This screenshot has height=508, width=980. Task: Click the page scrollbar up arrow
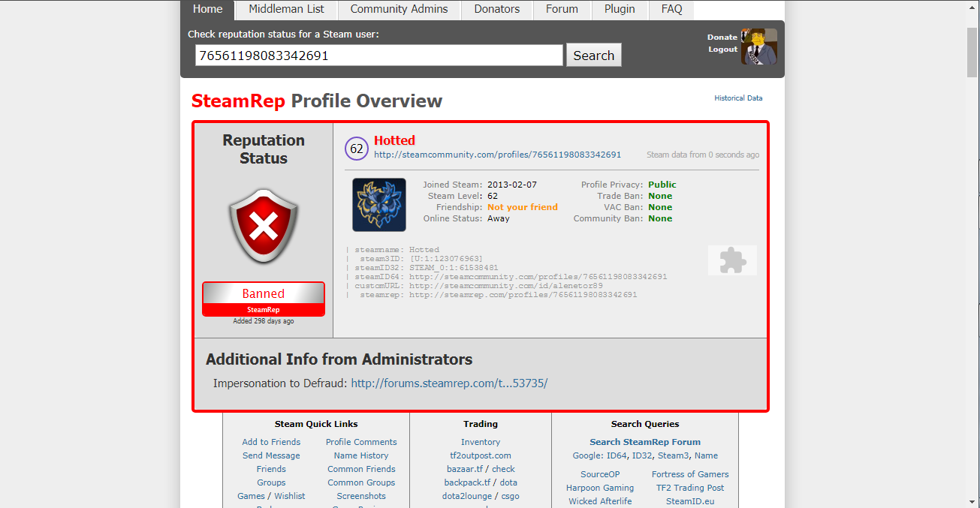pyautogui.click(x=973, y=6)
